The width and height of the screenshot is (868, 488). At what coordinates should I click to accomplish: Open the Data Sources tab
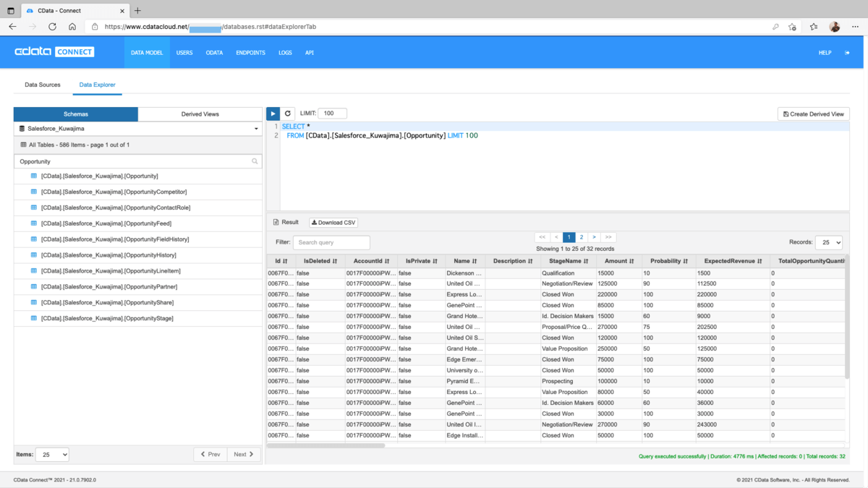click(43, 85)
